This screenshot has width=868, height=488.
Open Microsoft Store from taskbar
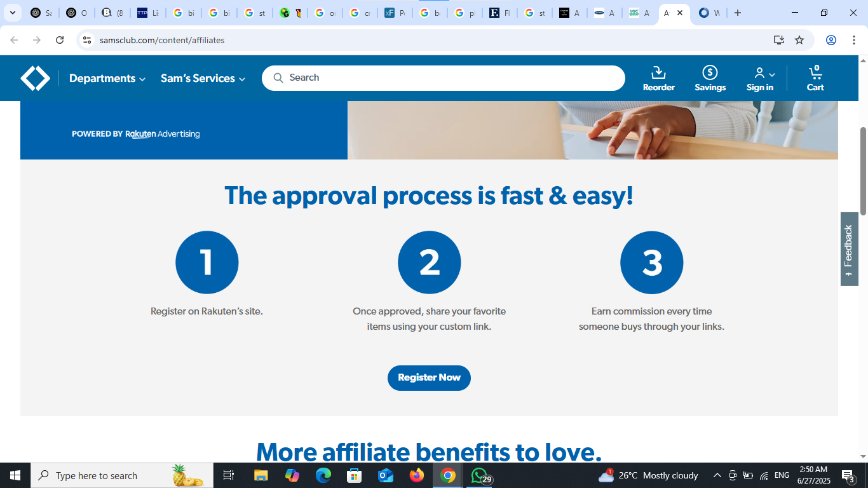355,475
